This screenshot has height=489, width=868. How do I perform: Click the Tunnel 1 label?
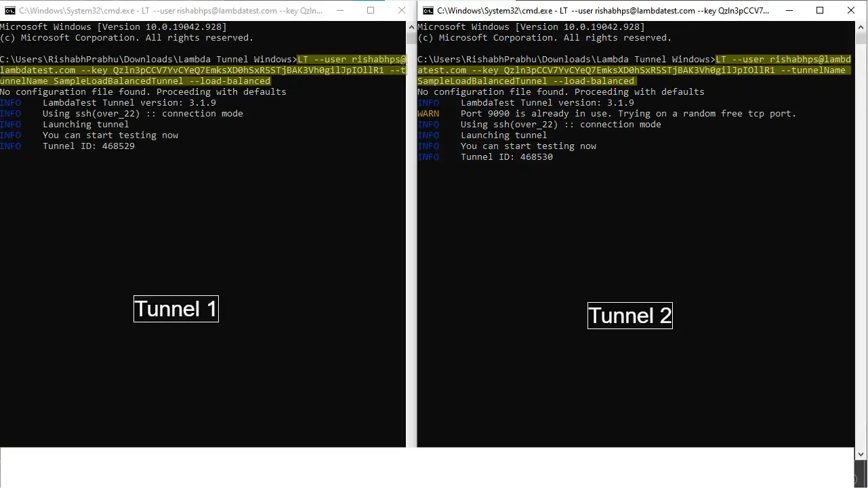175,309
